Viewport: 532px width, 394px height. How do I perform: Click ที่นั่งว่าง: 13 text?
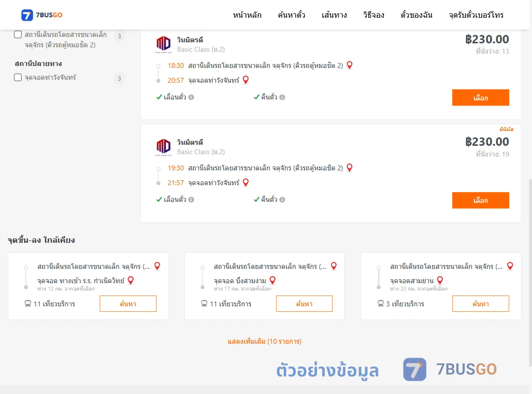pos(492,51)
